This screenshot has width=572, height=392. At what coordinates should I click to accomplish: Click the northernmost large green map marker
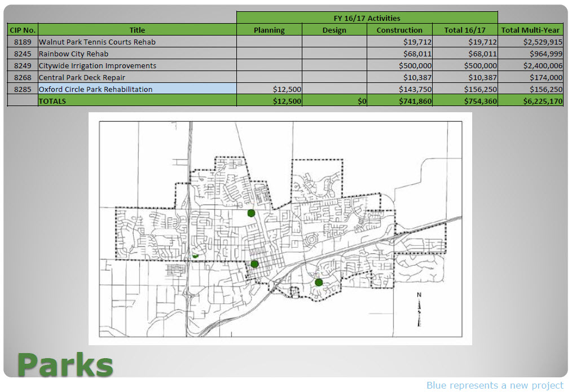[x=251, y=213]
